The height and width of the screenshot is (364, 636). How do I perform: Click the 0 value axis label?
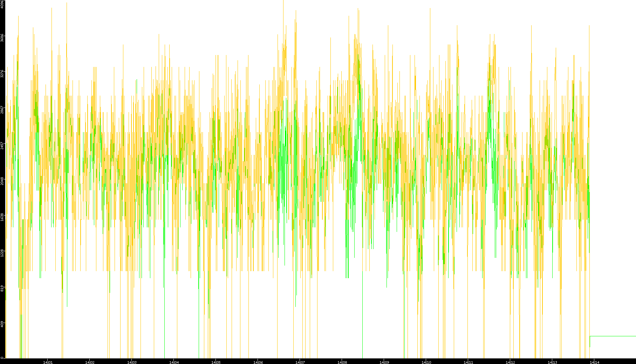pos(2,358)
